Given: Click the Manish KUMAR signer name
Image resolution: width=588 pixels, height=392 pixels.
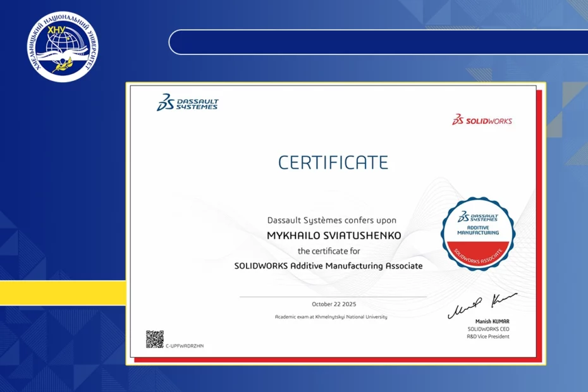Looking at the screenshot, I should coord(492,322).
